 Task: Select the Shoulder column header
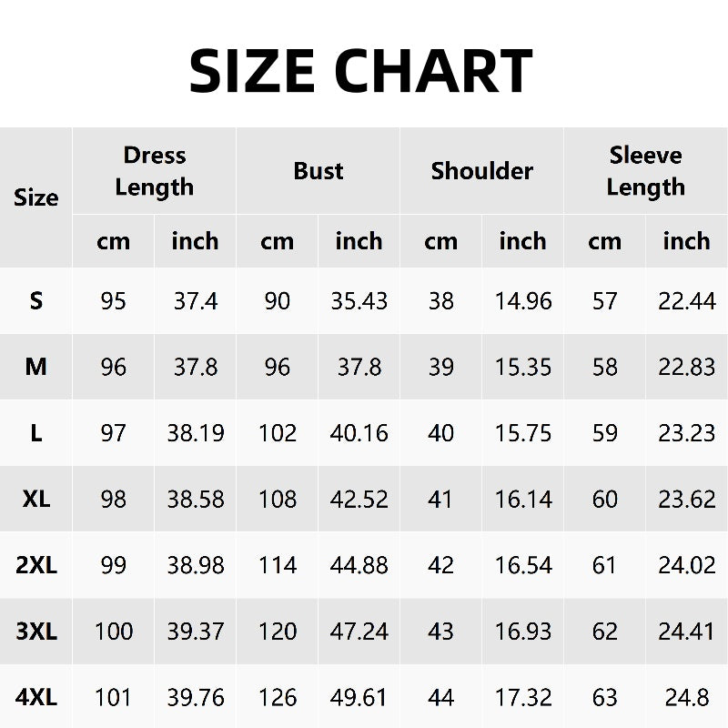pos(482,171)
